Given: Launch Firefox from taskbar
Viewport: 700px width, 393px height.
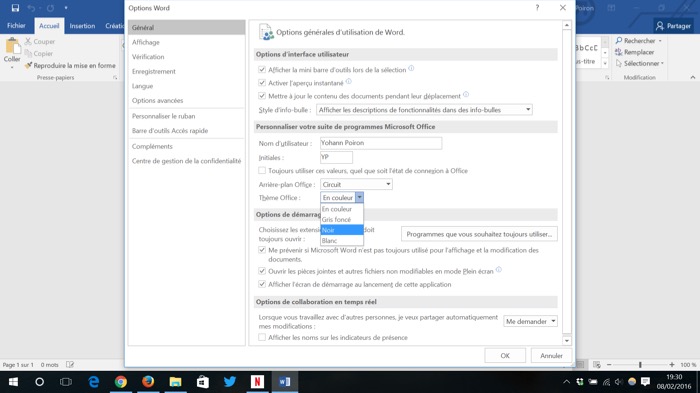Looking at the screenshot, I should 148,382.
